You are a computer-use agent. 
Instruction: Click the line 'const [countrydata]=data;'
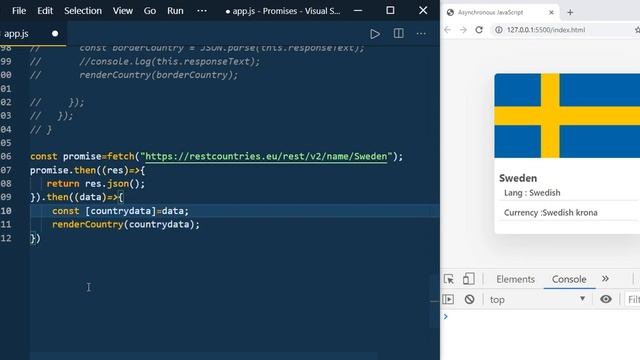point(120,211)
